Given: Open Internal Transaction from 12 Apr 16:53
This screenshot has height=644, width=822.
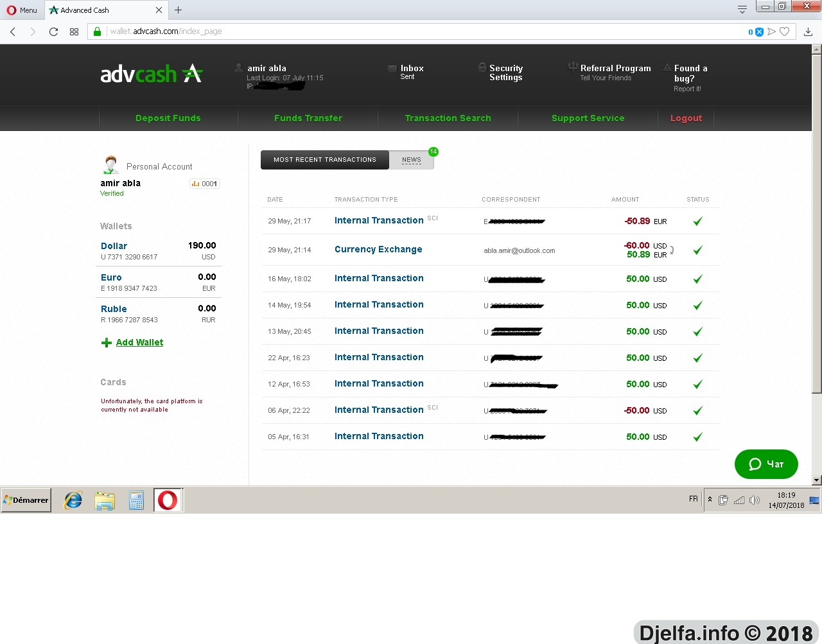Looking at the screenshot, I should point(379,383).
